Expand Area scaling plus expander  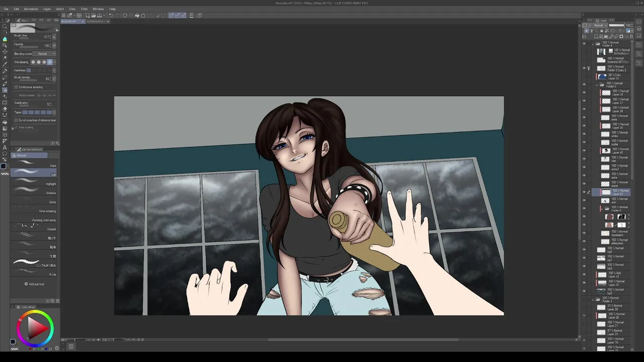click(13, 128)
